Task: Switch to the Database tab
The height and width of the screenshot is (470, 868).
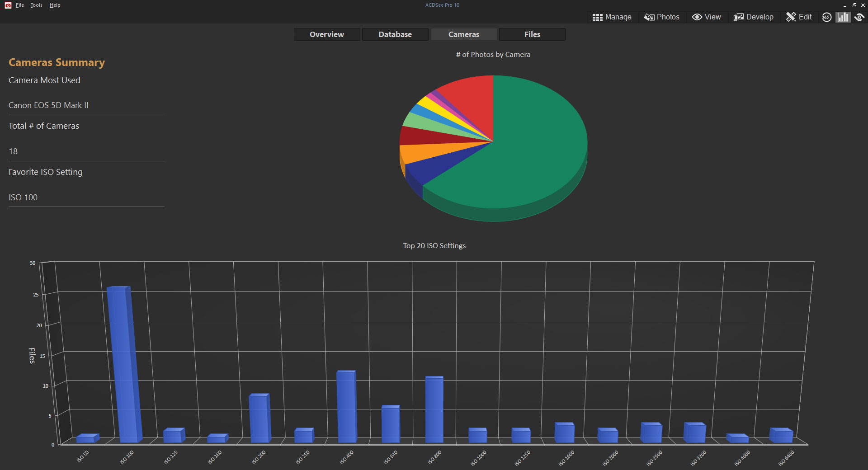Action: tap(395, 34)
